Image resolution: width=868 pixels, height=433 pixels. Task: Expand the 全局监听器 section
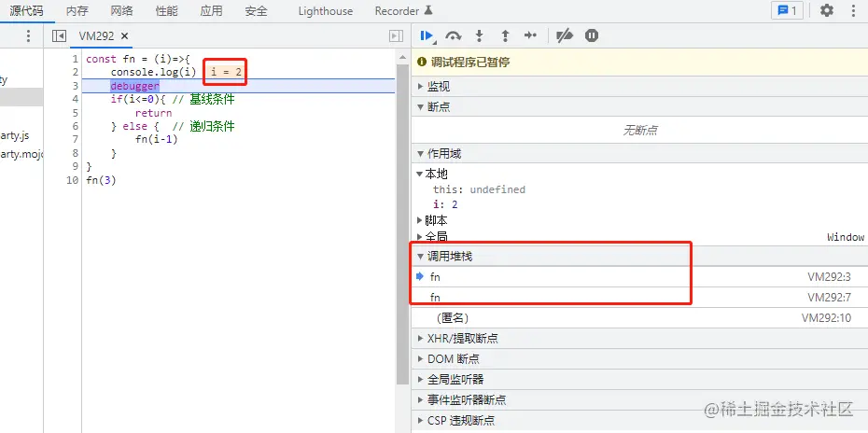pos(640,379)
